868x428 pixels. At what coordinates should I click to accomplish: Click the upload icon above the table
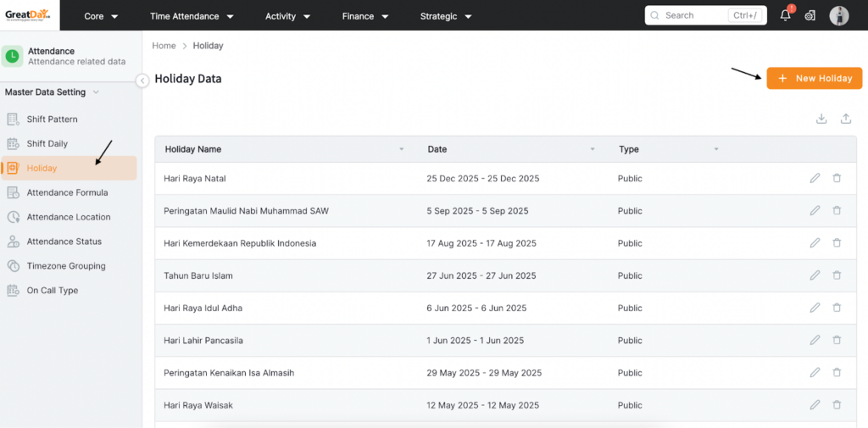(845, 120)
